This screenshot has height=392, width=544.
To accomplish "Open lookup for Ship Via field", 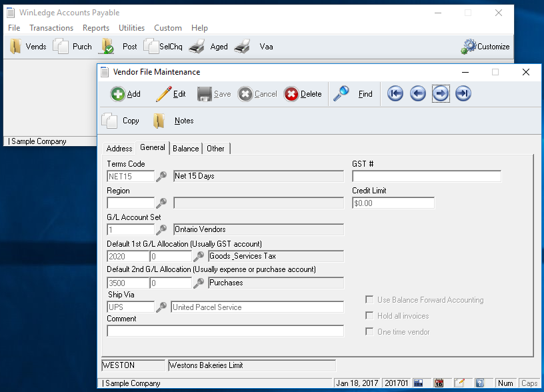I will pos(161,307).
